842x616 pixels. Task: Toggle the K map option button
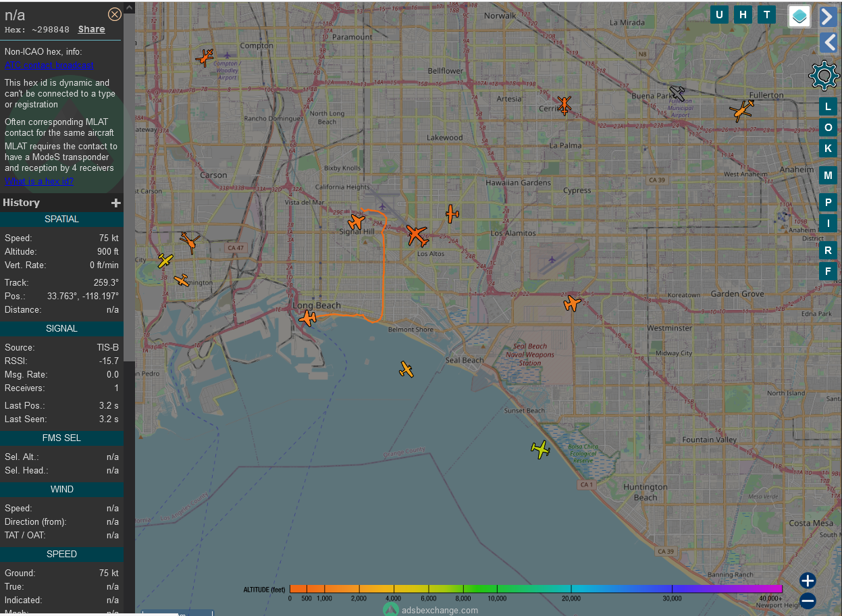point(828,148)
